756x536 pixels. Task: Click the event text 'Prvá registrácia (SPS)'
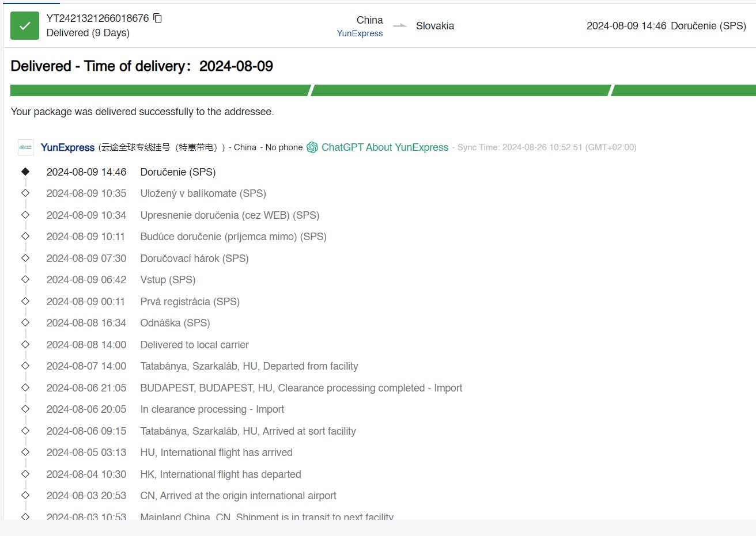pos(190,302)
